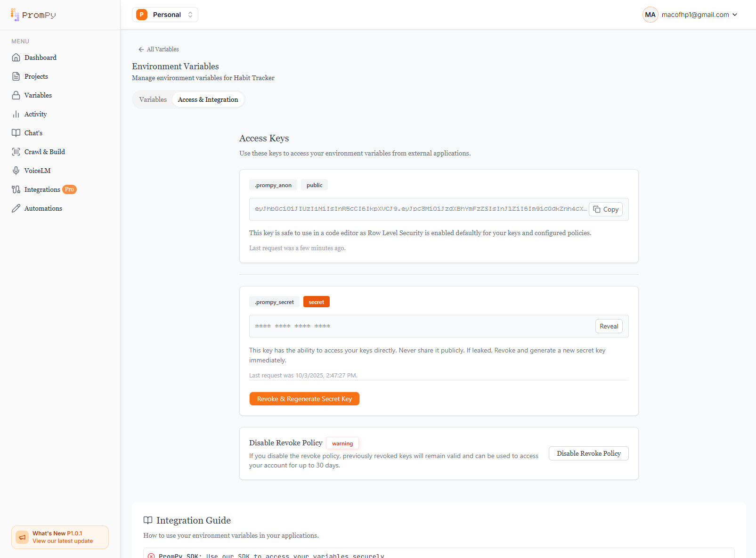756x558 pixels.
Task: Click the orange secret tag badge
Action: [317, 302]
